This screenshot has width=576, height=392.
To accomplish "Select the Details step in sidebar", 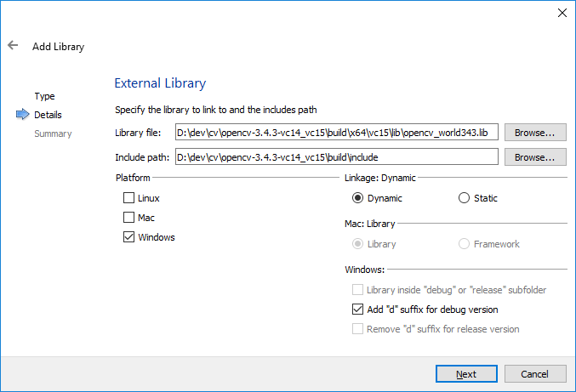I will tap(48, 115).
